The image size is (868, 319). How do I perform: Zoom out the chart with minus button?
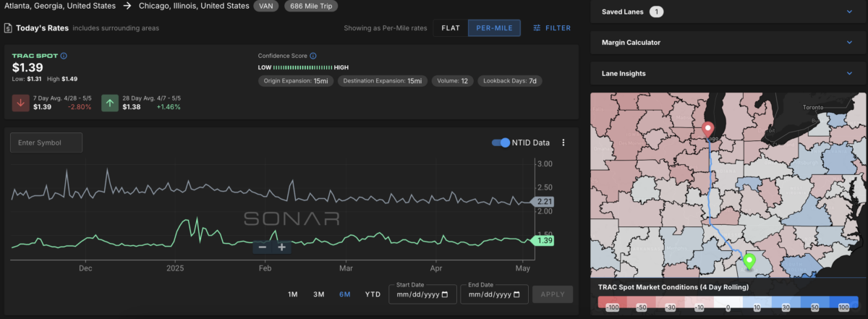(263, 247)
